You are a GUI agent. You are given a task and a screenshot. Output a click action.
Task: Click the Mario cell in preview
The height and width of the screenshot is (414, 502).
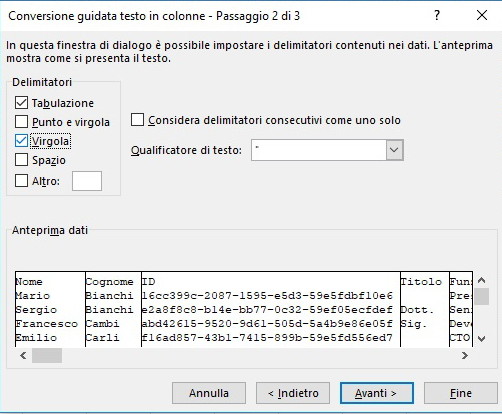point(33,296)
